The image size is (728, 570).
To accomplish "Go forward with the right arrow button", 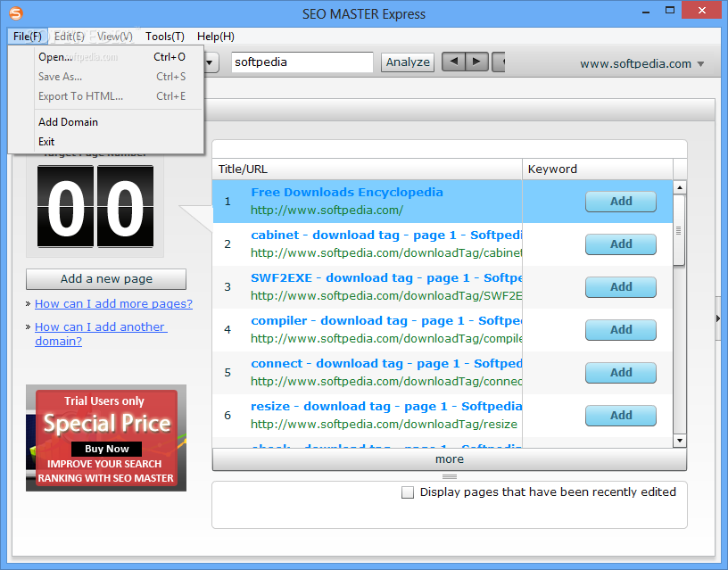I will (x=476, y=62).
